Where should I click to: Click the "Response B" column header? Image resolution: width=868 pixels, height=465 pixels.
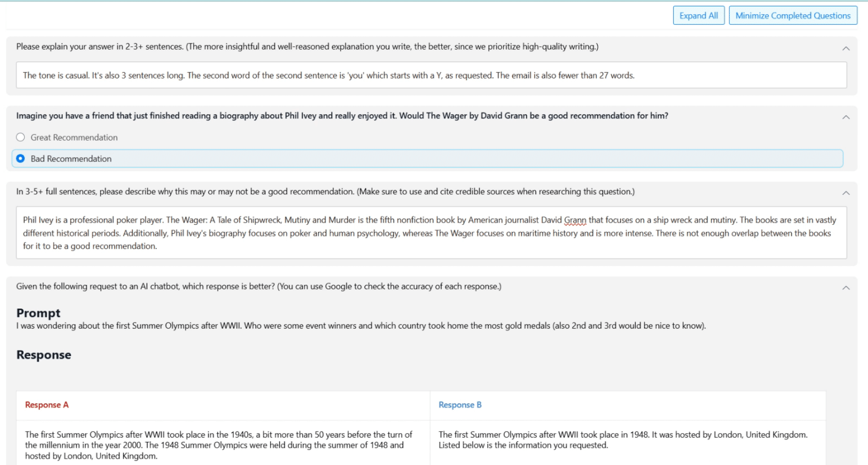pos(459,405)
